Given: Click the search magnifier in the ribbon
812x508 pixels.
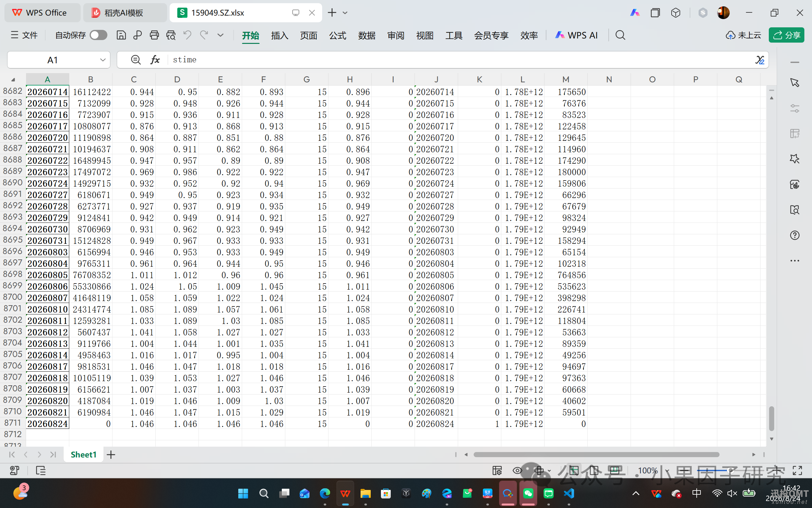Looking at the screenshot, I should (620, 35).
